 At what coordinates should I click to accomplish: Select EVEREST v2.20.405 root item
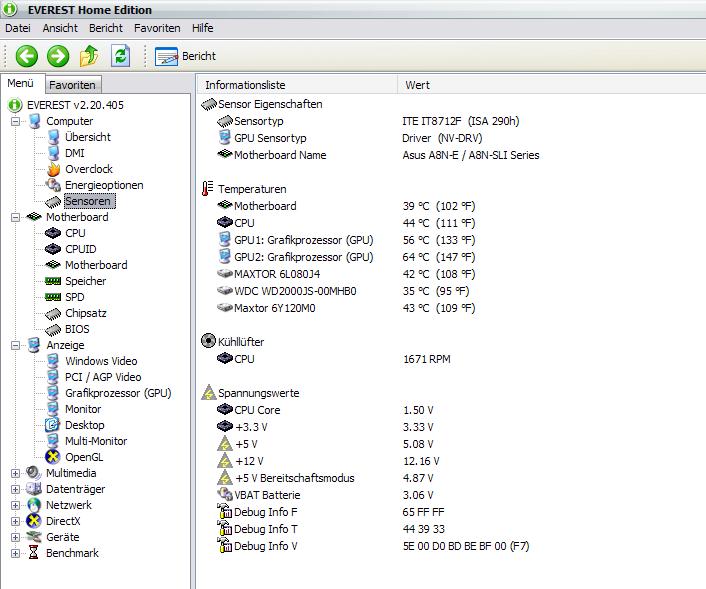tap(75, 105)
